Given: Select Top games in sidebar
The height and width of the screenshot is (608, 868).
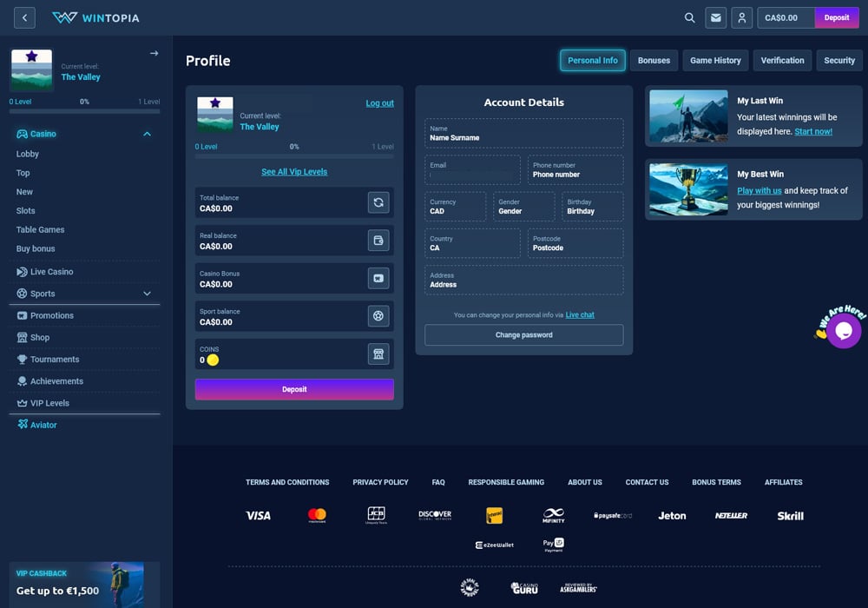Looking at the screenshot, I should coord(23,173).
